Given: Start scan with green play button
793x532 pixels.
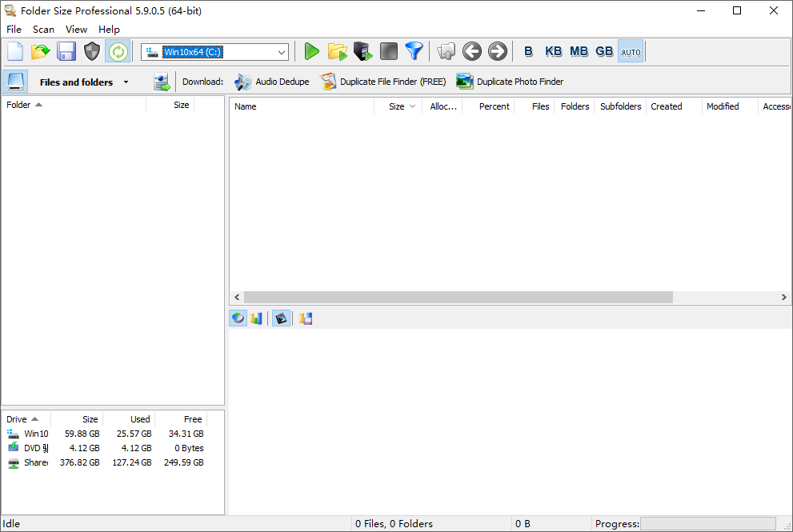Looking at the screenshot, I should coord(311,51).
